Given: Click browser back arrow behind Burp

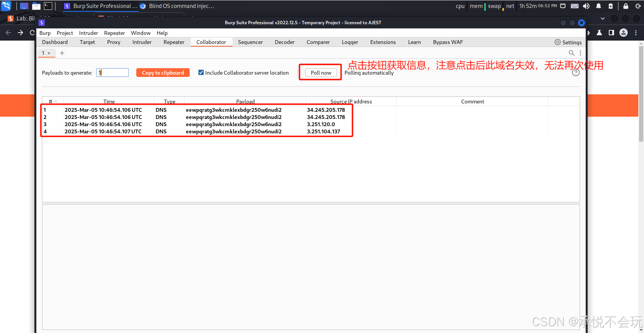Looking at the screenshot, I should tap(8, 33).
